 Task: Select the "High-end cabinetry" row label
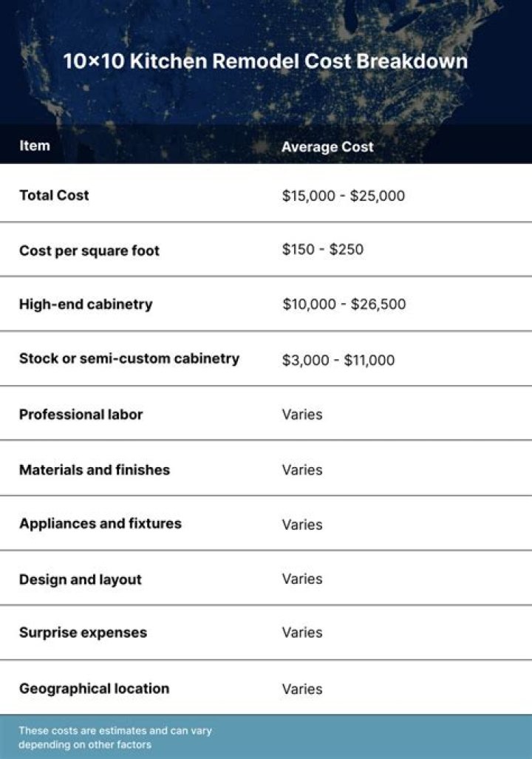click(86, 304)
